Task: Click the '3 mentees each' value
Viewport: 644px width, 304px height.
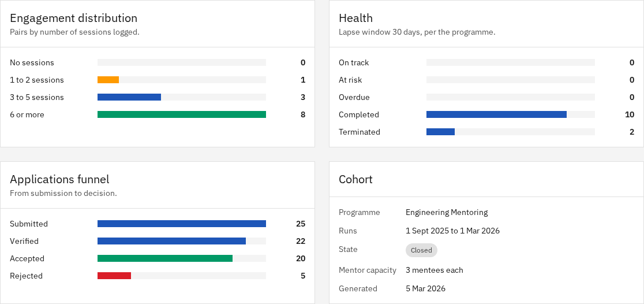Action: pos(435,270)
